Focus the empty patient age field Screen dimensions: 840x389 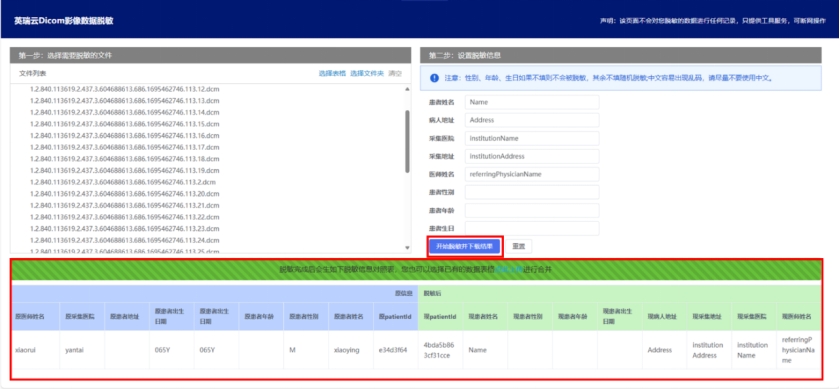point(532,210)
